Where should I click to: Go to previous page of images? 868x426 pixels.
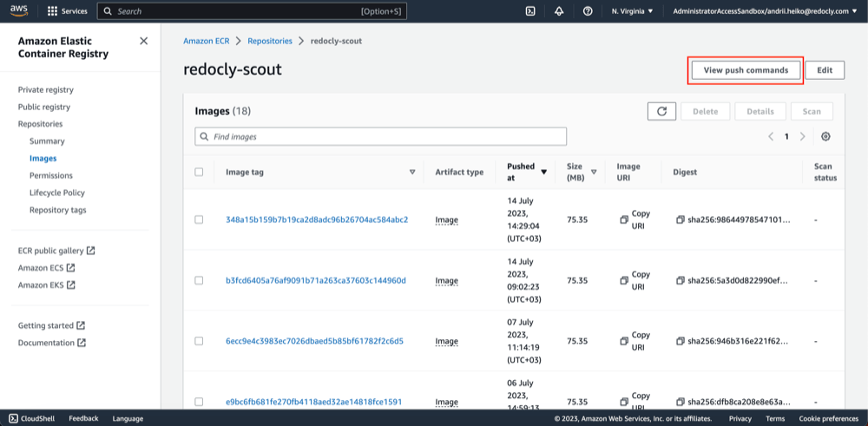[771, 137]
